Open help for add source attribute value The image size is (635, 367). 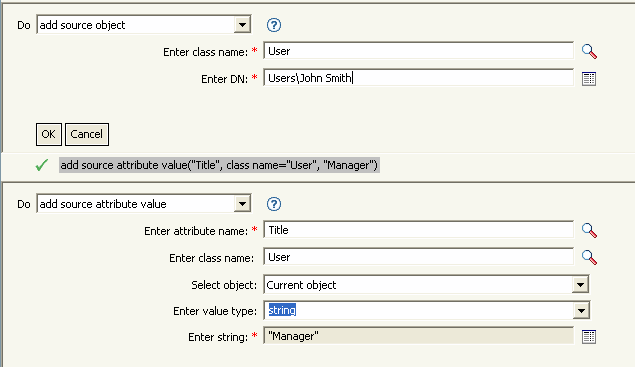click(x=274, y=204)
